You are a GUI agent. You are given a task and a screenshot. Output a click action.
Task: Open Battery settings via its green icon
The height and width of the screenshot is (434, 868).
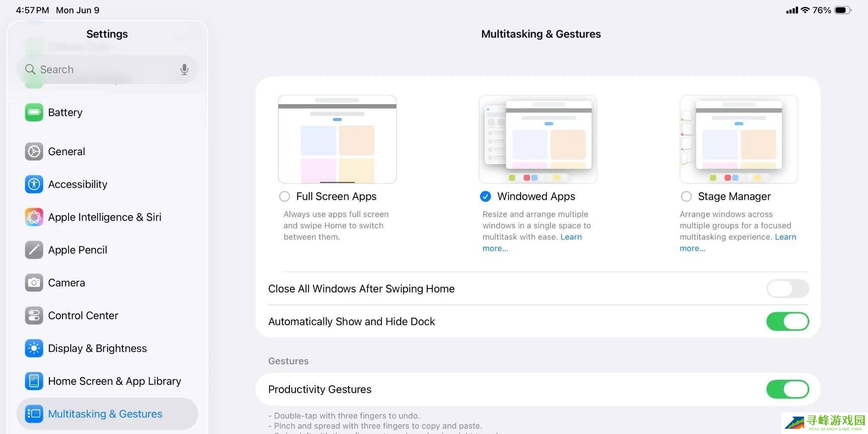point(34,112)
